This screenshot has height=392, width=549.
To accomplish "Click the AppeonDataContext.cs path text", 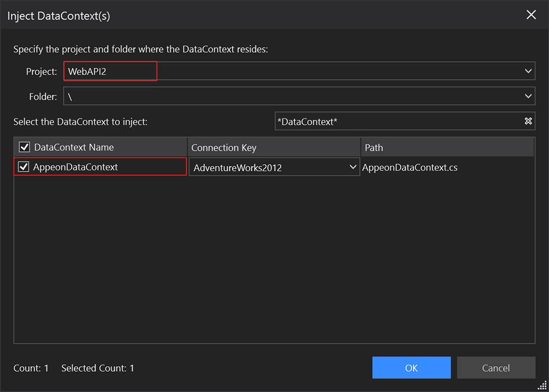I will tap(410, 167).
